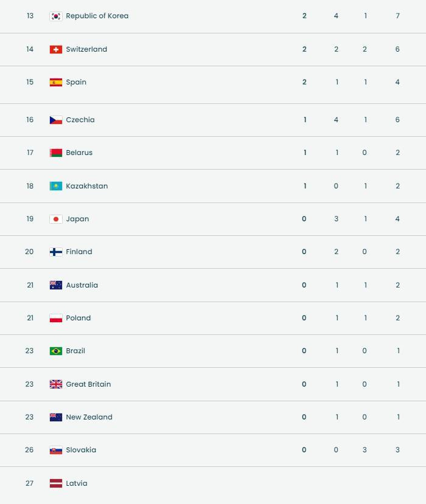Click the Finland flag icon

click(x=56, y=252)
